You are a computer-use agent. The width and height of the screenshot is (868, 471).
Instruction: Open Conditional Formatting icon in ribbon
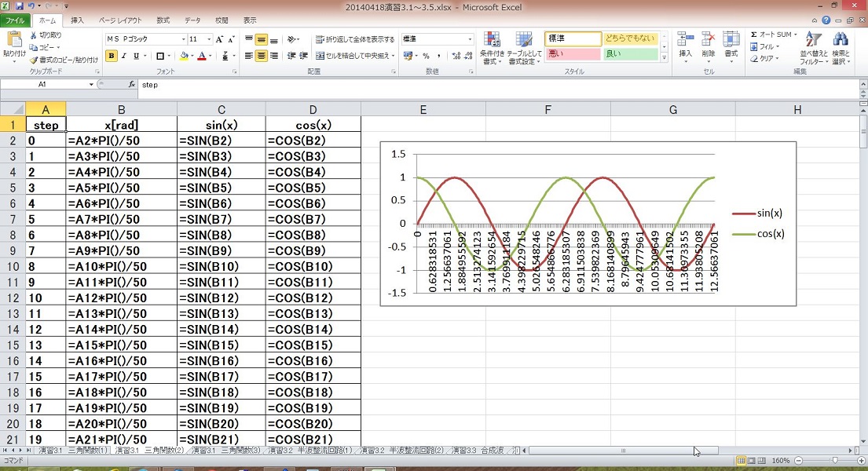(492, 40)
